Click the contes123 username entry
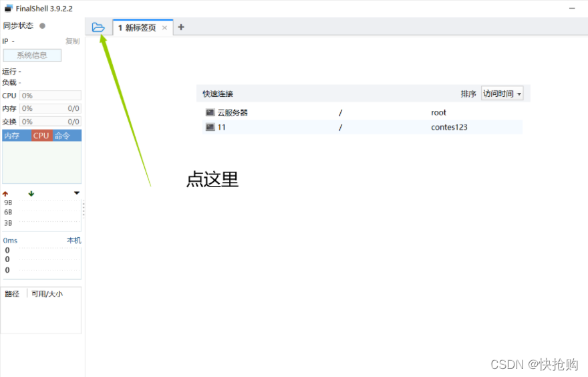The width and height of the screenshot is (588, 377). [x=449, y=127]
